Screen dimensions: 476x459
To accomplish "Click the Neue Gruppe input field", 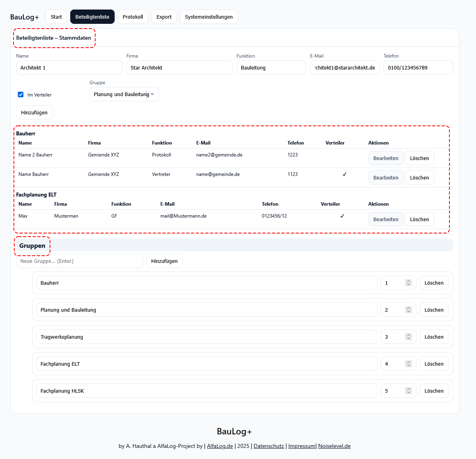I will coord(80,261).
